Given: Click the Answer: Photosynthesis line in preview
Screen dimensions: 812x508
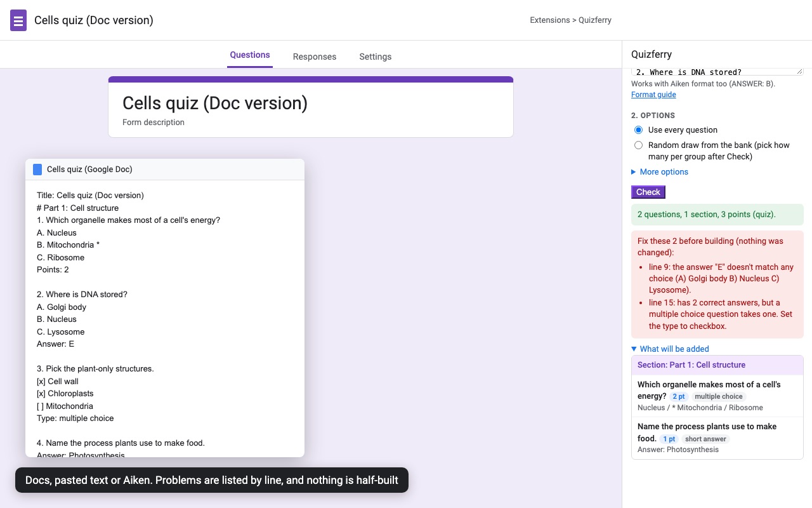Looking at the screenshot, I should click(678, 450).
